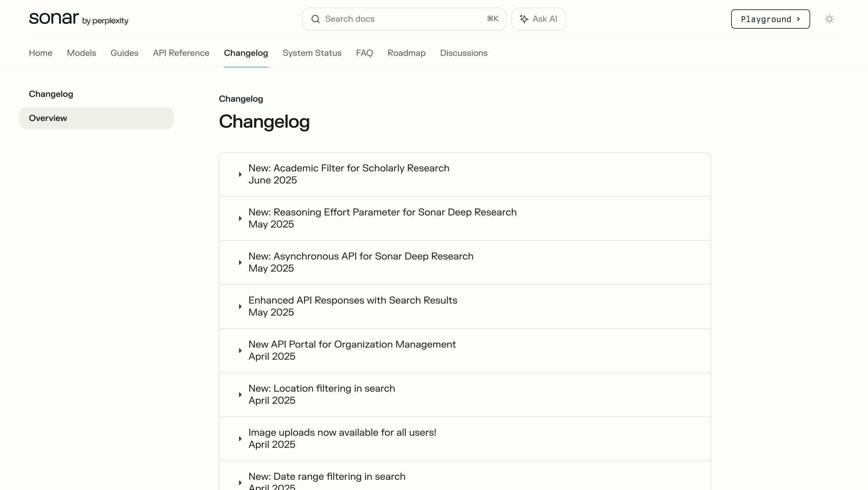Click the sonar by perplexity logo
Viewport: 868px width, 490px height.
78,18
